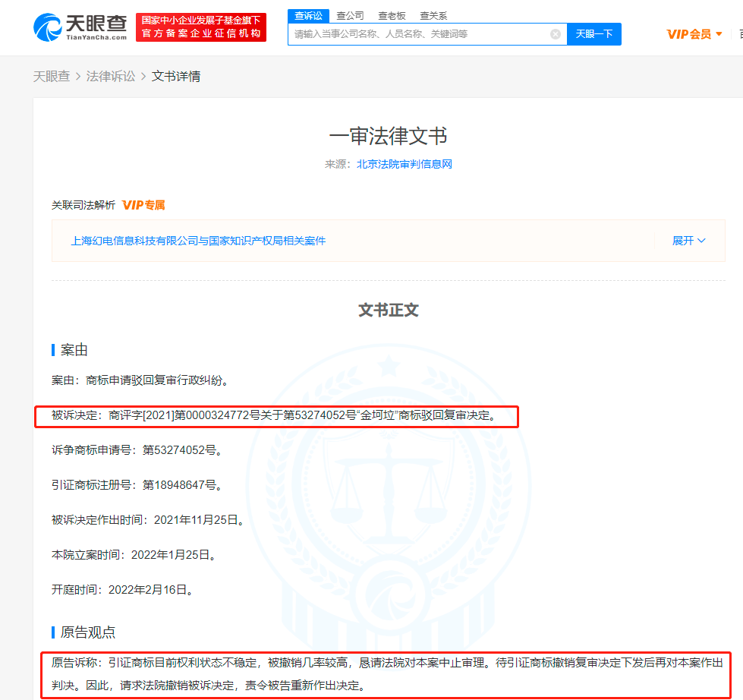Open the 法律诉讼 breadcrumb link
Screen dimensions: 743x700
tap(110, 77)
